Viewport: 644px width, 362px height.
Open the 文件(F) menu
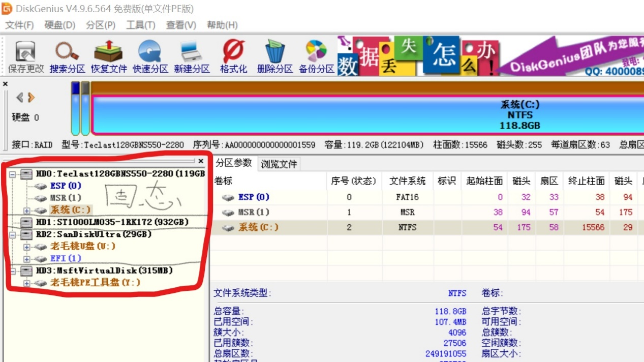click(19, 25)
